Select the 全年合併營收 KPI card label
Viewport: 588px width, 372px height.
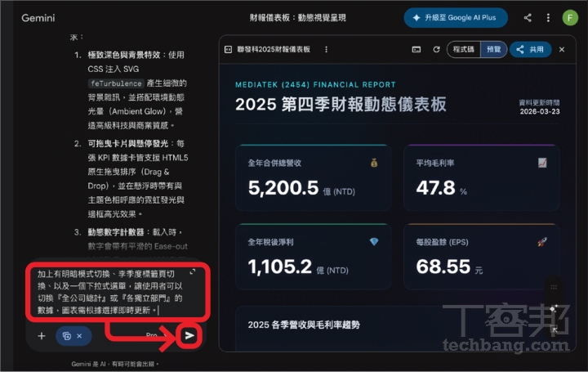pyautogui.click(x=274, y=163)
